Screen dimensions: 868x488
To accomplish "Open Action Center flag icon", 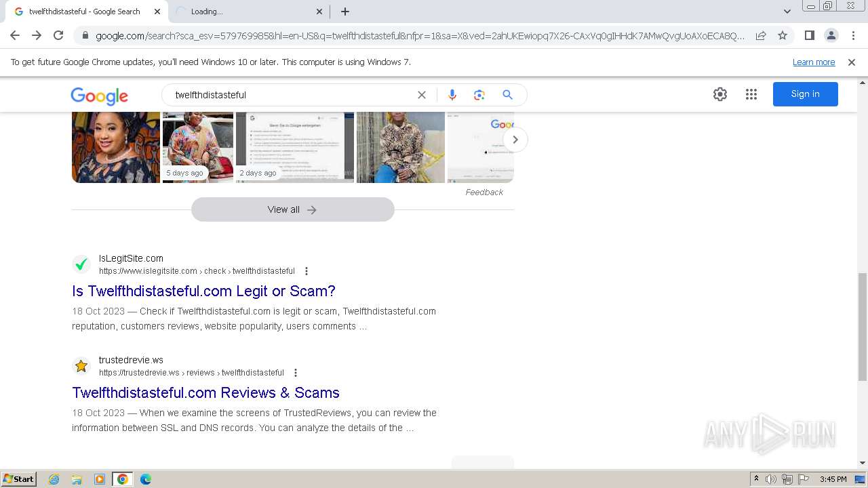I will 804,479.
